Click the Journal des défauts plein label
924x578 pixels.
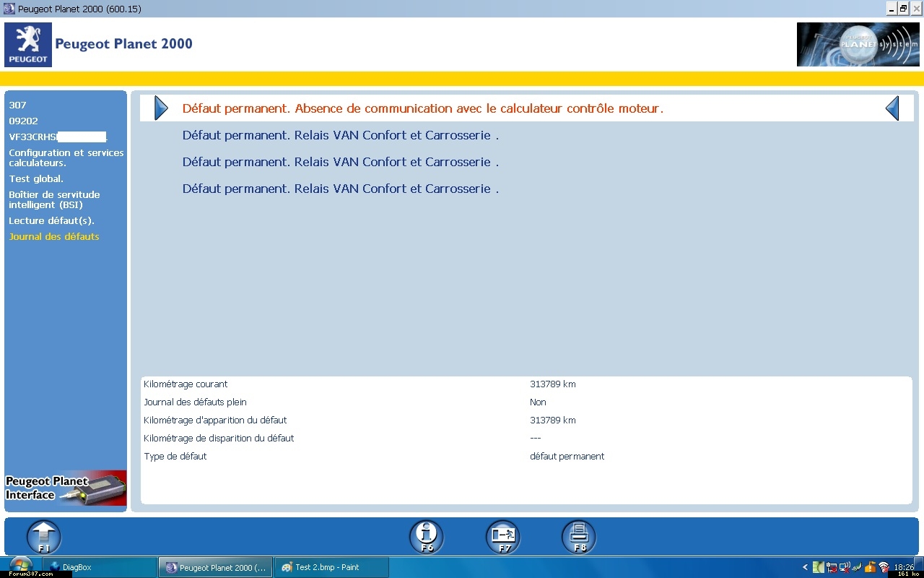(195, 402)
